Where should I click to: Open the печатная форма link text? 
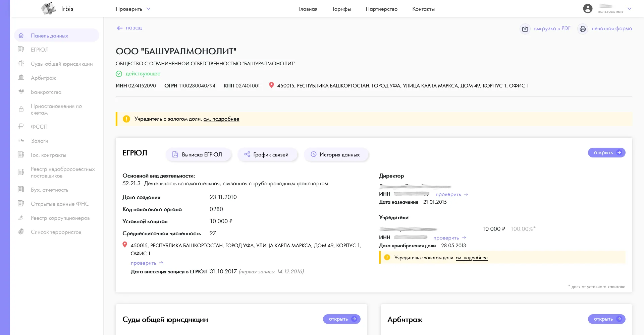click(x=612, y=28)
